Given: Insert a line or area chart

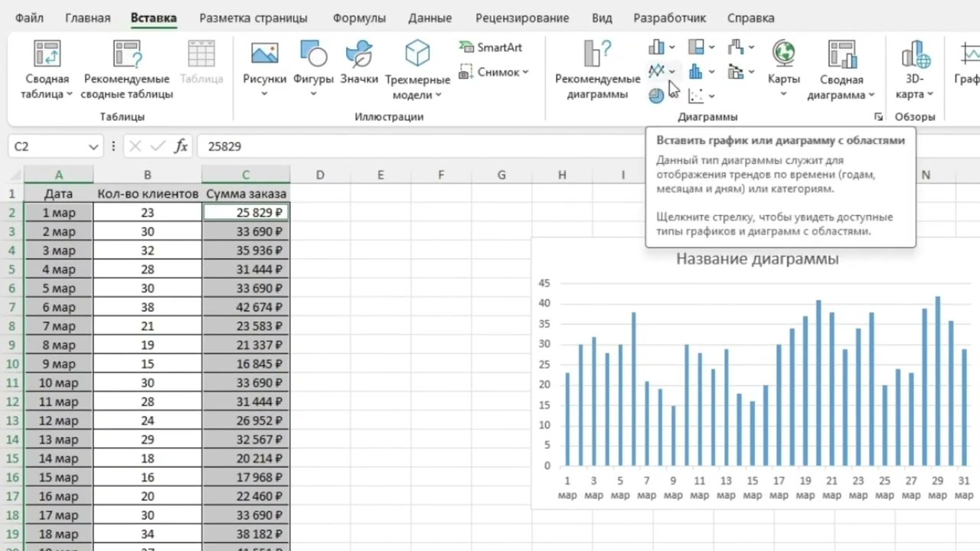Looking at the screenshot, I should (661, 71).
